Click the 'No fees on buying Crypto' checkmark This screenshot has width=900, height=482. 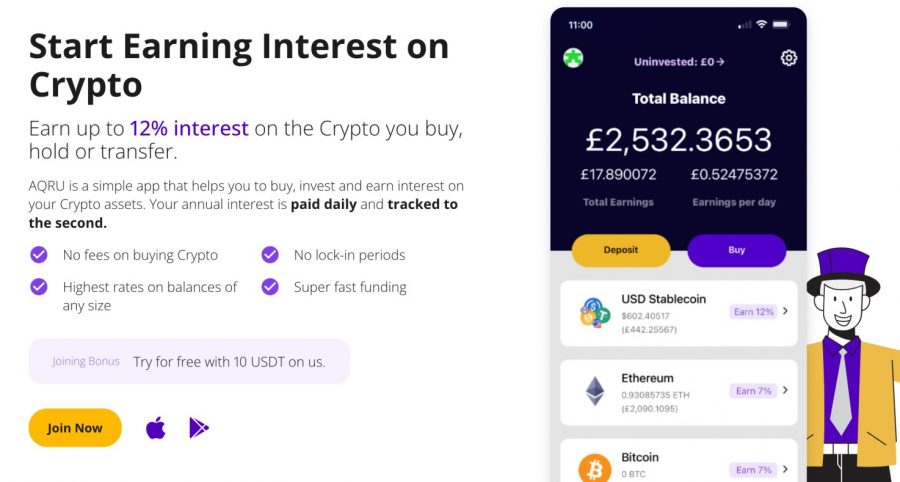[39, 255]
